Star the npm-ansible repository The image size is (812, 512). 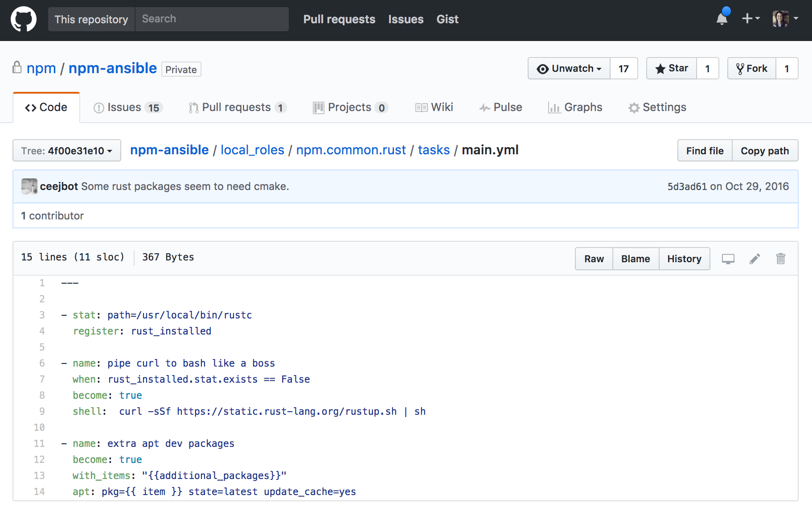point(672,69)
